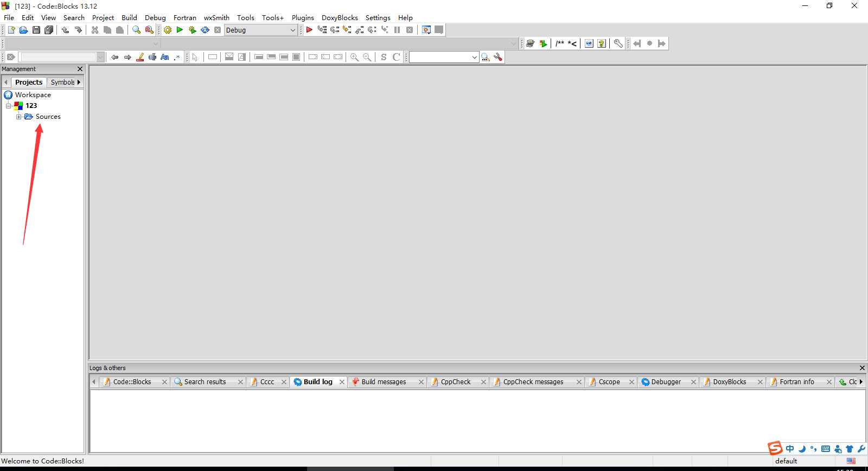Open DoxyBlocks preferences wrench icon

pyautogui.click(x=618, y=43)
